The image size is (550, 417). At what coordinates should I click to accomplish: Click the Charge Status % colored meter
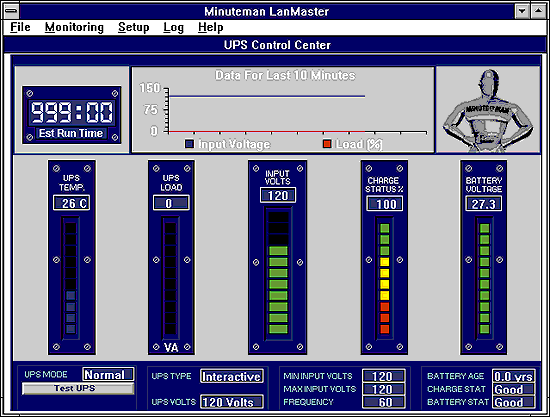click(x=384, y=278)
